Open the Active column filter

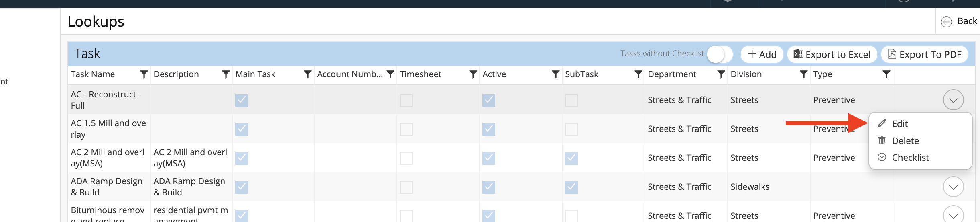556,74
